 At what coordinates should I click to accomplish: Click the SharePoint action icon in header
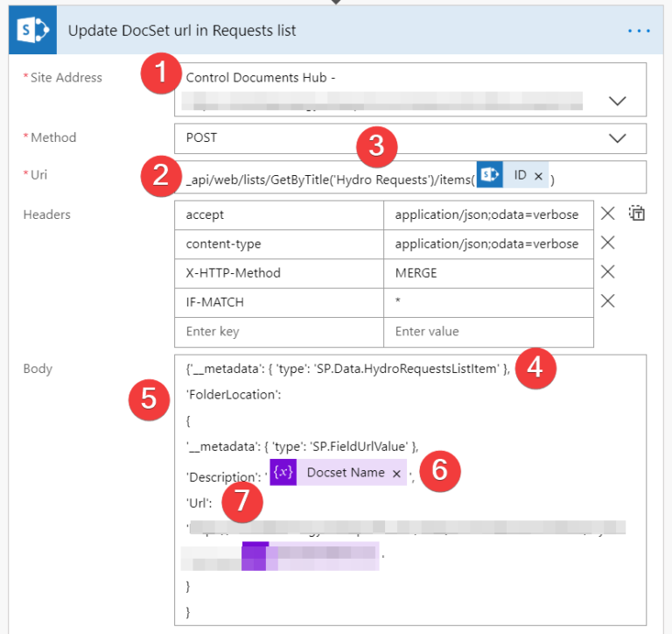[x=32, y=30]
